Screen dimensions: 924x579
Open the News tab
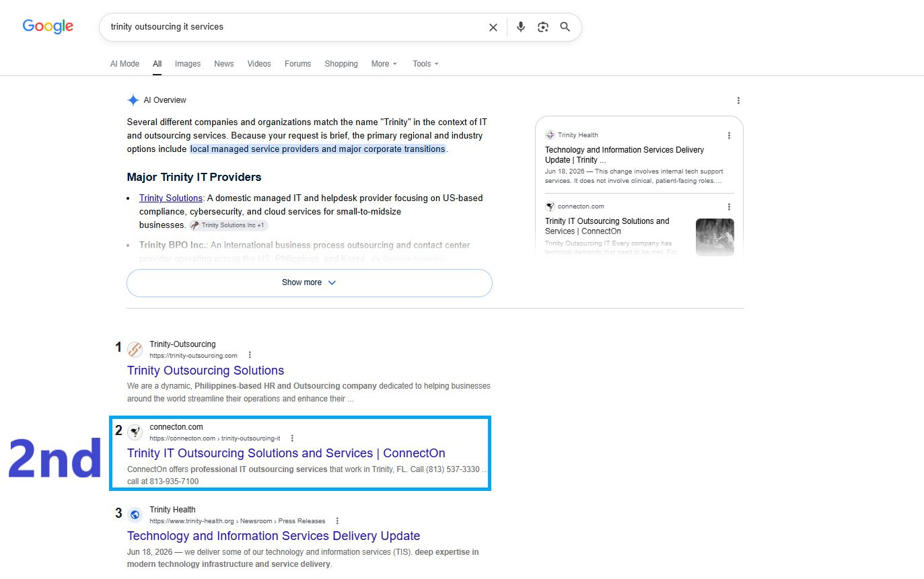[x=224, y=64]
